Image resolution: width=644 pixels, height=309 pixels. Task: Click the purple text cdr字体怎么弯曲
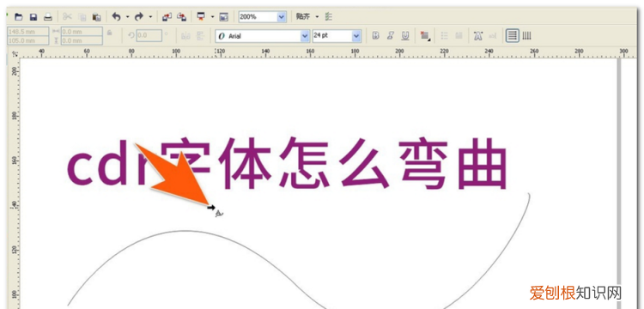287,163
